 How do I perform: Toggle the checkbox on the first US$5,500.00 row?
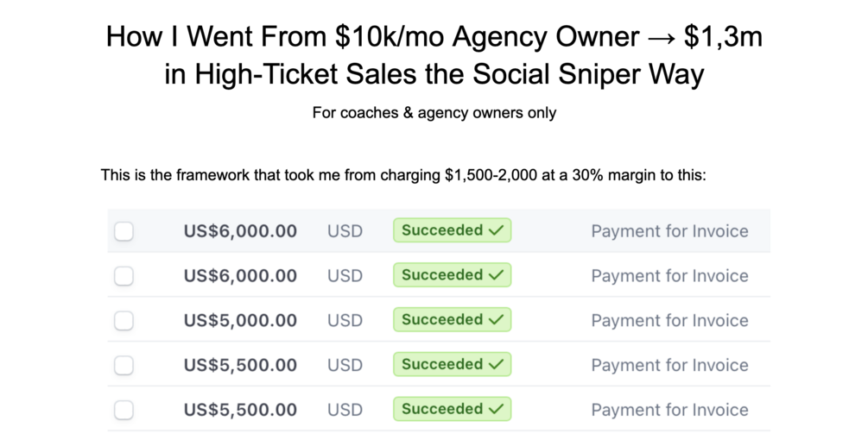point(124,365)
